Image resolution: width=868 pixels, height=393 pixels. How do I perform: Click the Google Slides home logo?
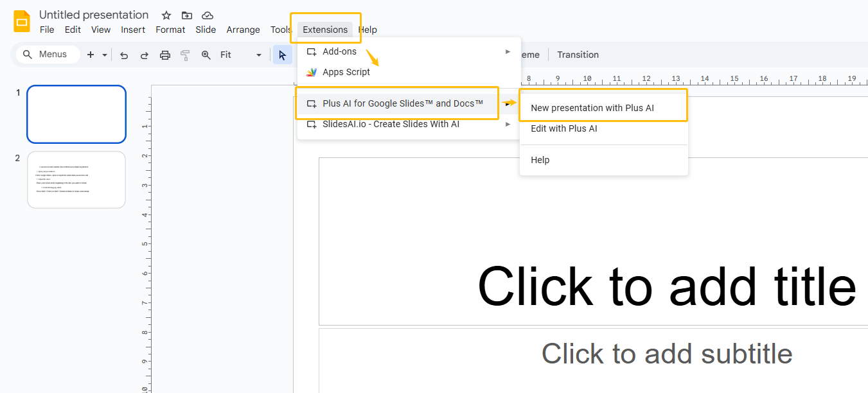pyautogui.click(x=21, y=21)
